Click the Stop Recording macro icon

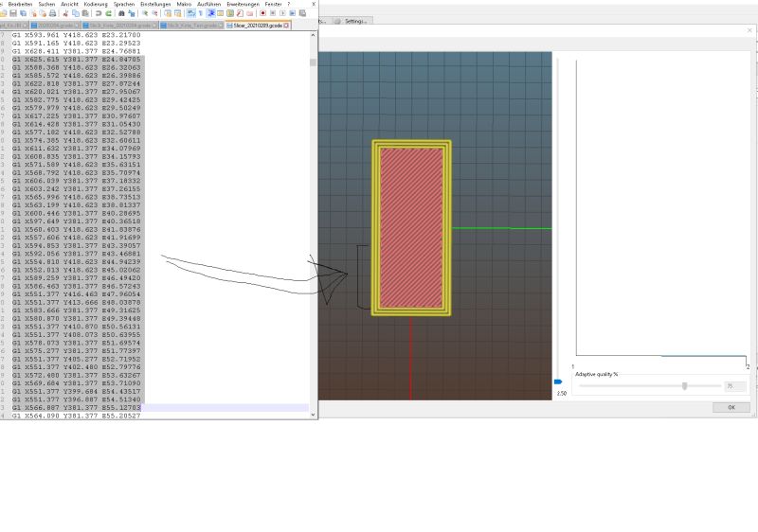pyautogui.click(x=273, y=13)
